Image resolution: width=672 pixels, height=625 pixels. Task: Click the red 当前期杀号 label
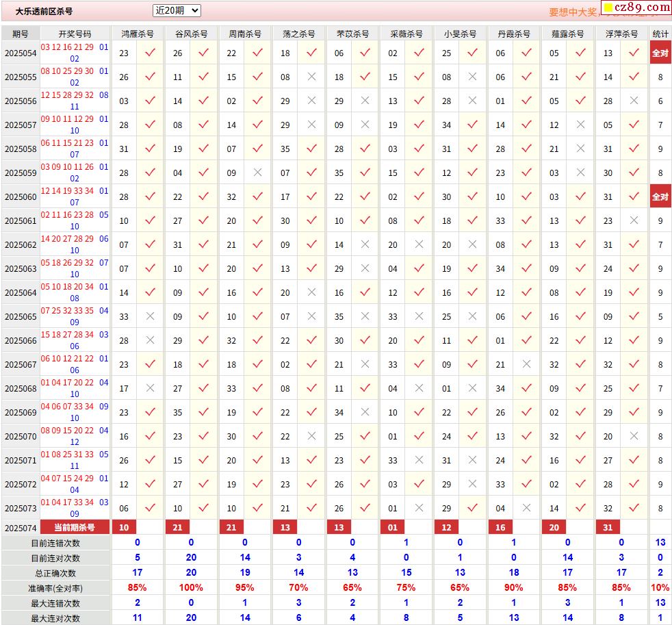coord(75,528)
